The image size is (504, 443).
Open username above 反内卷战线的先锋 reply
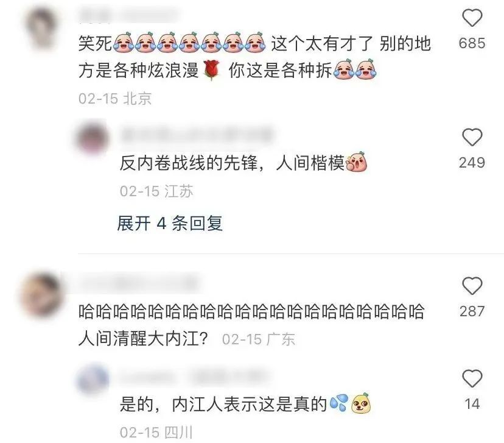point(197,135)
